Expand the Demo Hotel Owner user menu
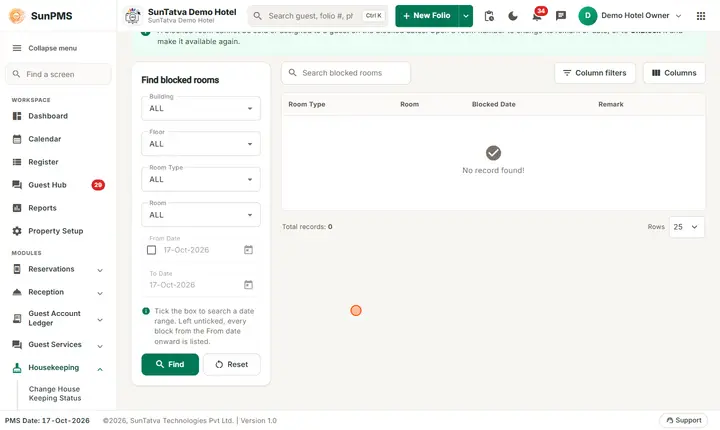 click(x=678, y=16)
